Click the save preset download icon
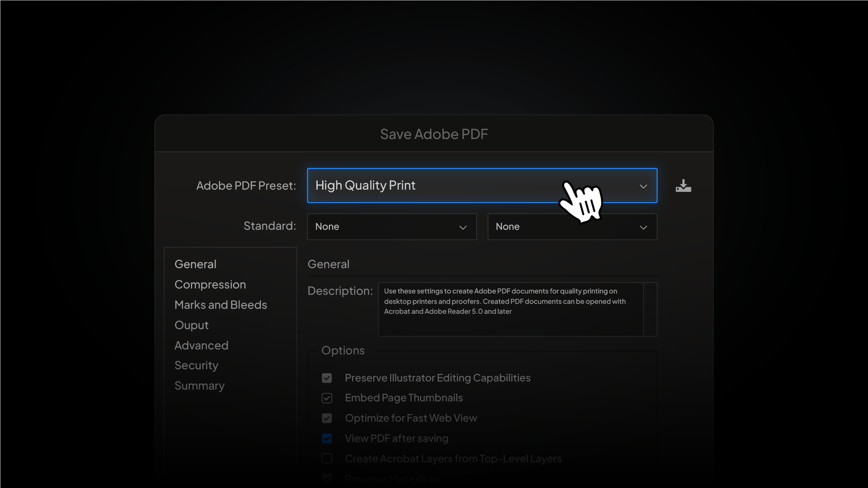Screen dimensions: 868x488 coord(683,186)
